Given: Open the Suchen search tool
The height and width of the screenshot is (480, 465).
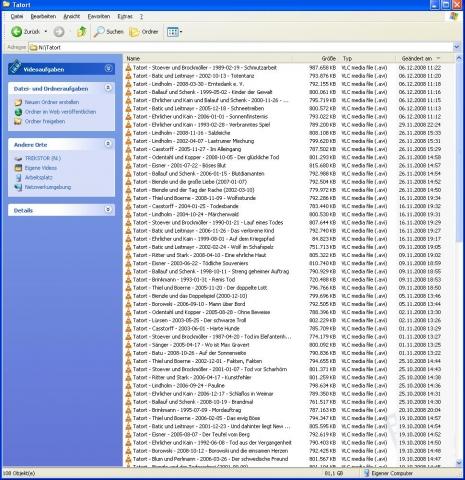Looking at the screenshot, I should 109,32.
